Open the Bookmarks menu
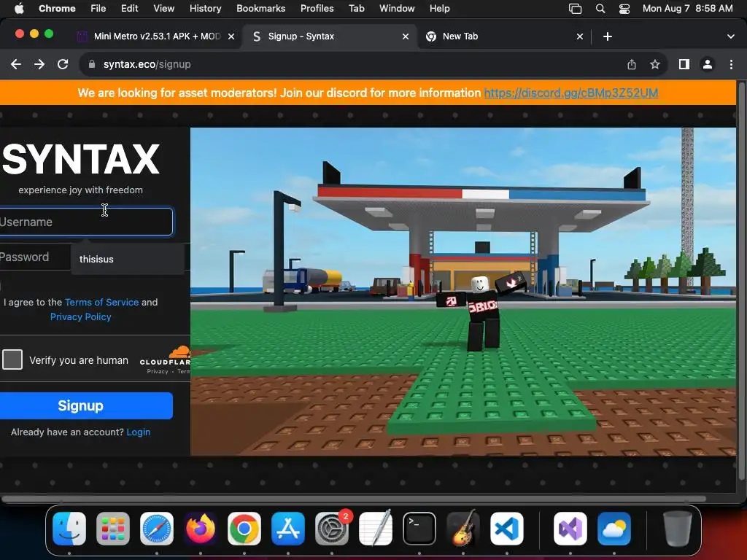The width and height of the screenshot is (747, 560). [260, 9]
